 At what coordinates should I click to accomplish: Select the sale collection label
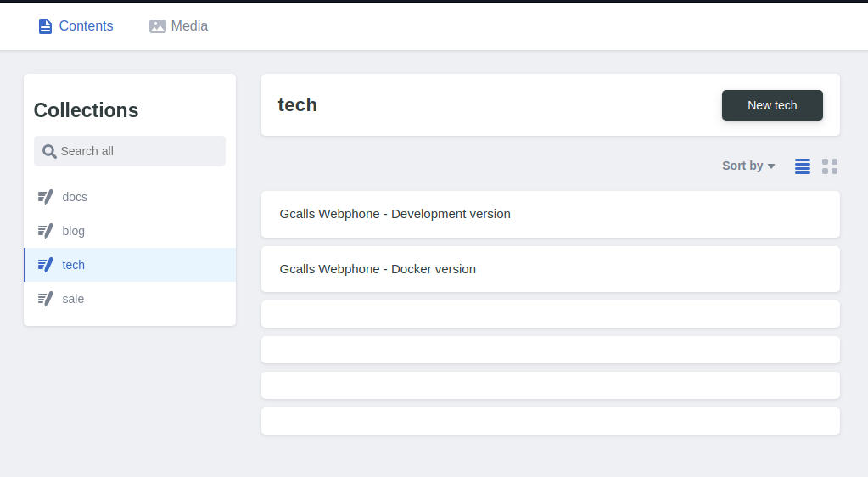(x=73, y=299)
